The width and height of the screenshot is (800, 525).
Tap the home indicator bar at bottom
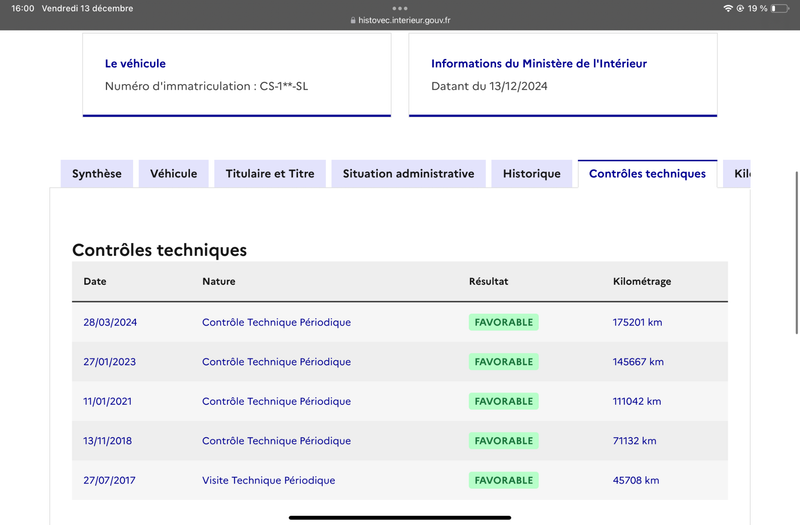click(400, 518)
